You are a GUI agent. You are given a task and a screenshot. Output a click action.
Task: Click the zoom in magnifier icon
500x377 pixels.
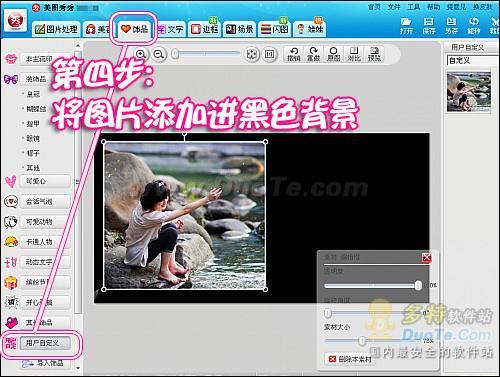pyautogui.click(x=141, y=54)
